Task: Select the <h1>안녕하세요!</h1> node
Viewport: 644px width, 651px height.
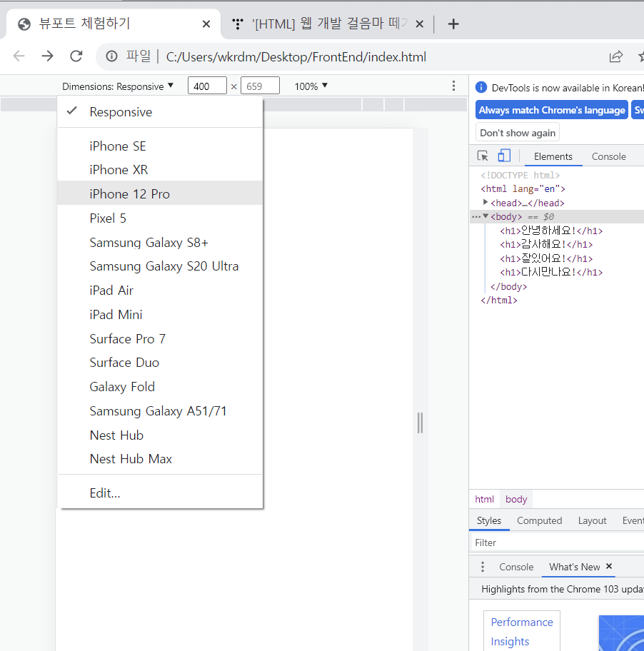Action: pyautogui.click(x=551, y=231)
